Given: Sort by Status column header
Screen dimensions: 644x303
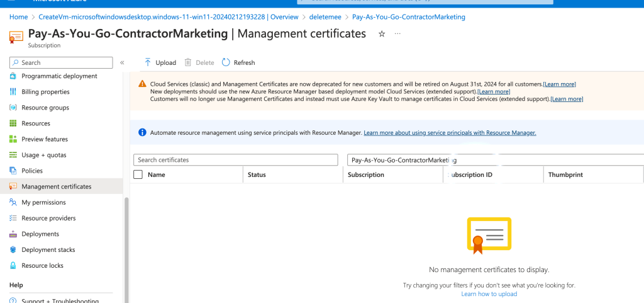Looking at the screenshot, I should [x=257, y=174].
